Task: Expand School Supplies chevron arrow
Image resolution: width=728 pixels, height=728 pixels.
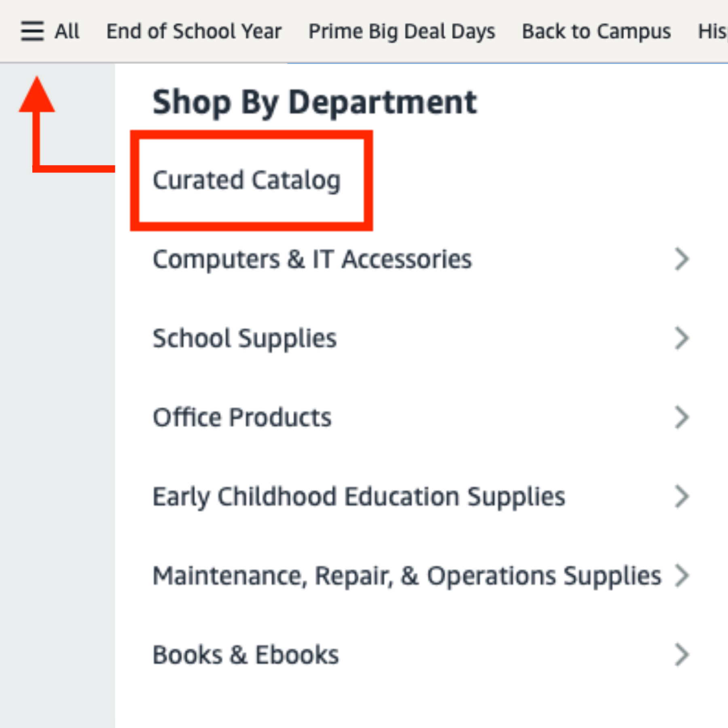Action: coord(682,339)
